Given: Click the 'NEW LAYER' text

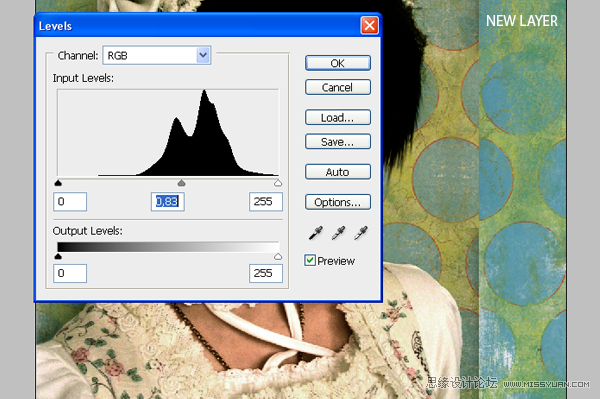Looking at the screenshot, I should (522, 21).
